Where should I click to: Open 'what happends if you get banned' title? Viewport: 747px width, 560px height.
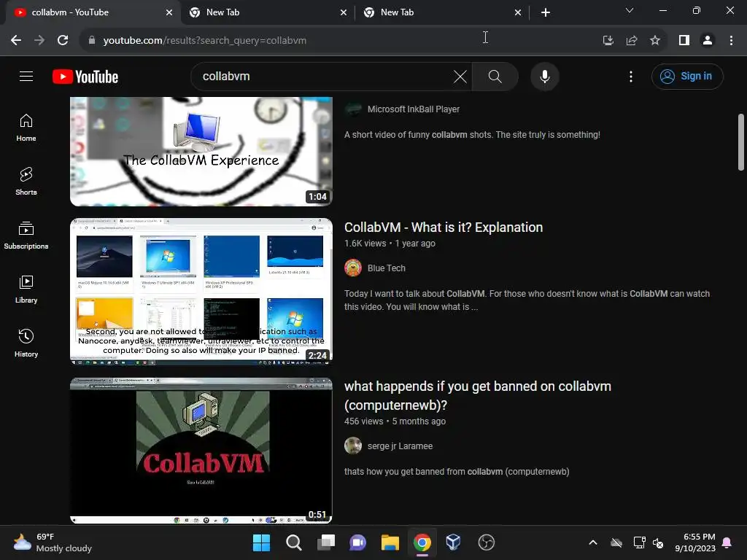477,395
